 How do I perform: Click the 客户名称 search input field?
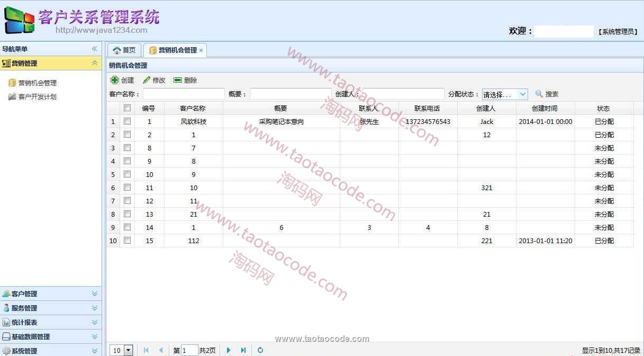tap(184, 94)
